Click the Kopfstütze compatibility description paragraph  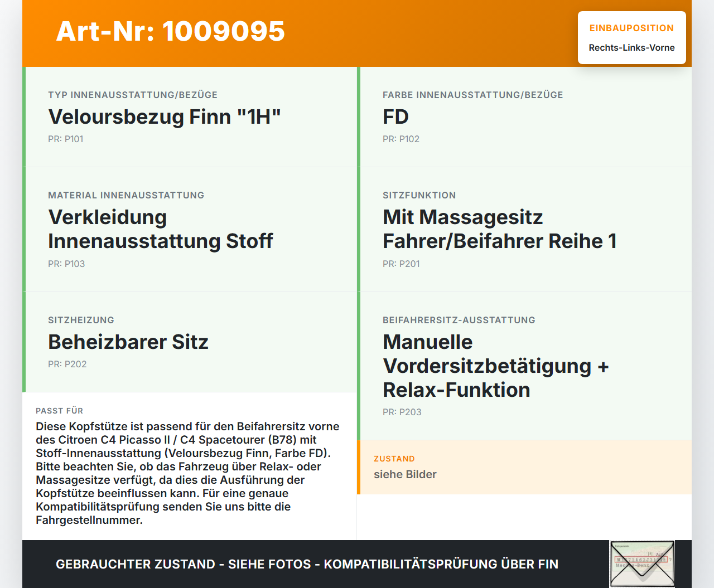click(x=188, y=473)
